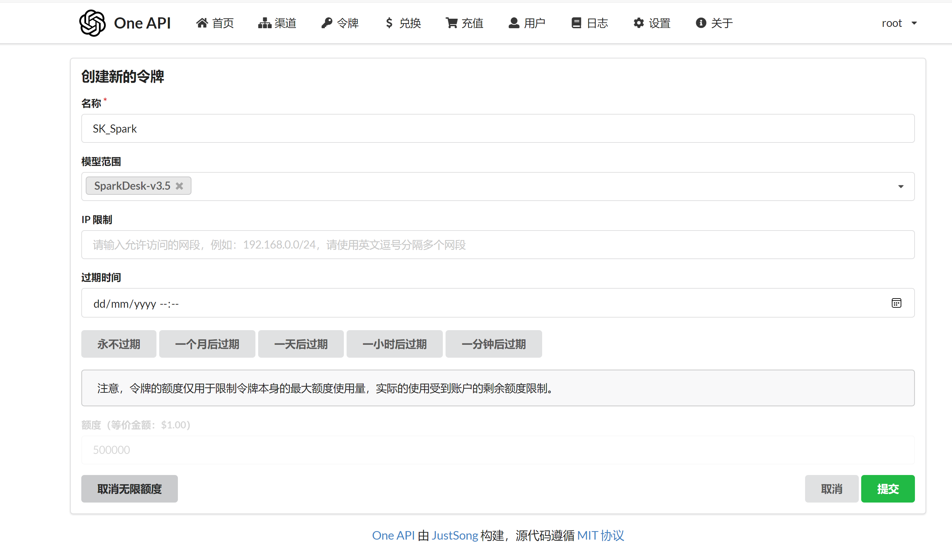Toggle 取消无限额度 button
Viewport: 952px width, 560px height.
point(129,489)
